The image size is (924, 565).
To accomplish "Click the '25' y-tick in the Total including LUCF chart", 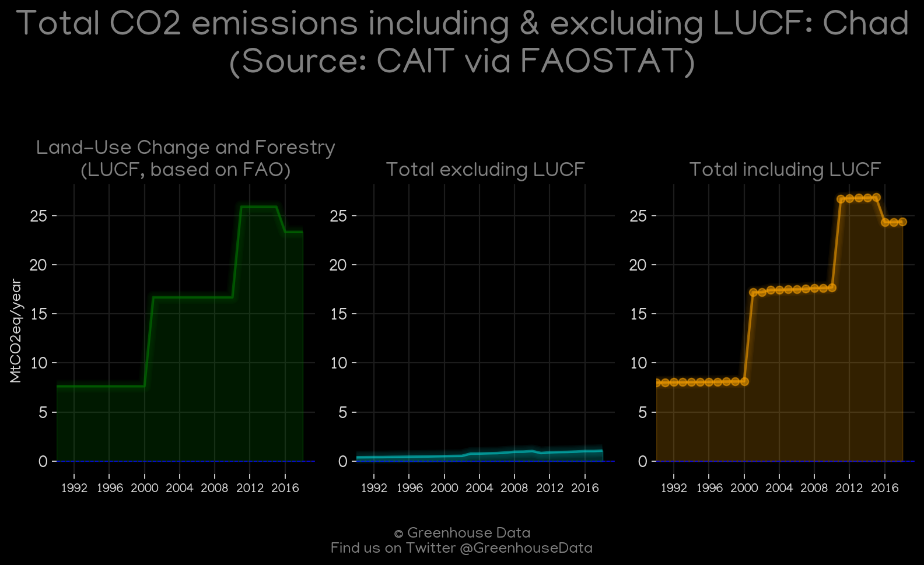I will 638,216.
